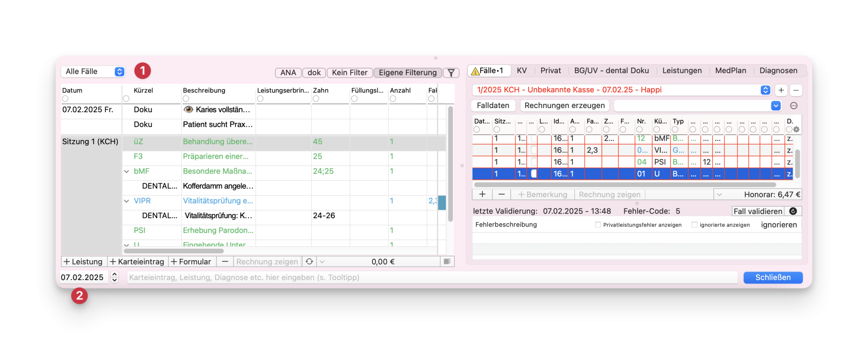Toggle the Datum column filter circle
The height and width of the screenshot is (344, 868).
click(x=65, y=99)
